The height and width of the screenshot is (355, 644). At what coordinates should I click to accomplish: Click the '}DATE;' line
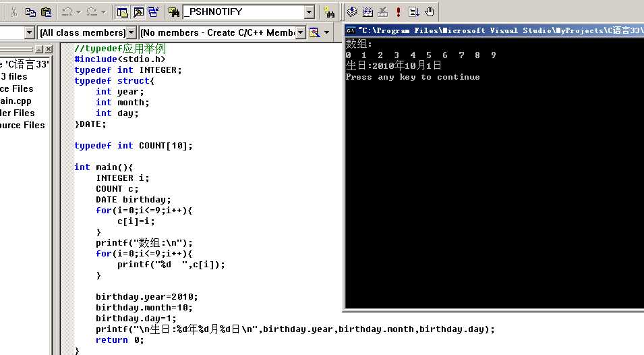(90, 124)
